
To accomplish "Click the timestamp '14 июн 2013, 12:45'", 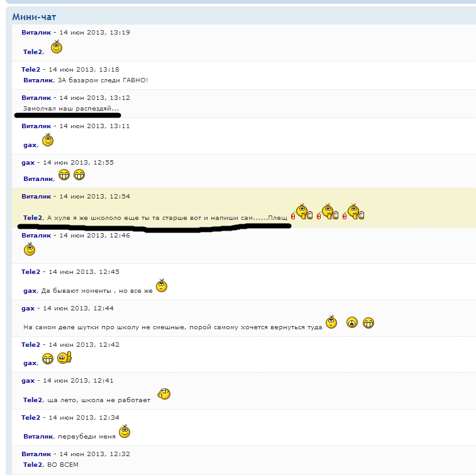I will [84, 272].
